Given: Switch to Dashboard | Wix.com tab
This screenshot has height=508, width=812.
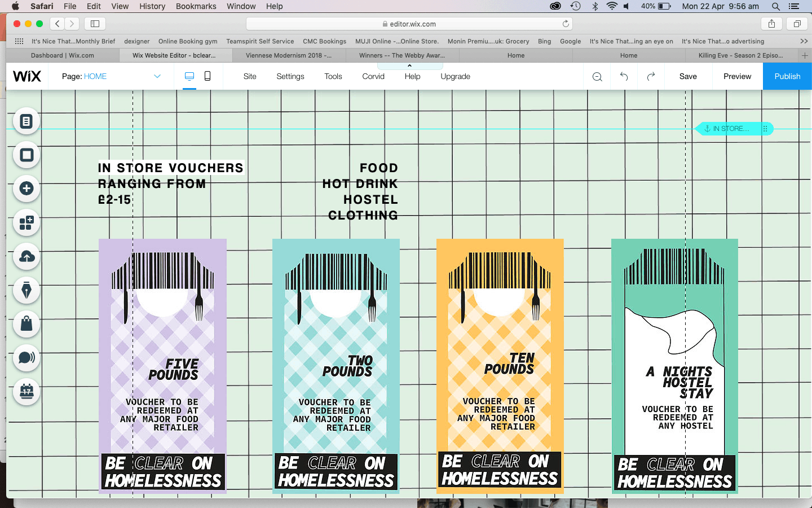Looking at the screenshot, I should point(63,55).
